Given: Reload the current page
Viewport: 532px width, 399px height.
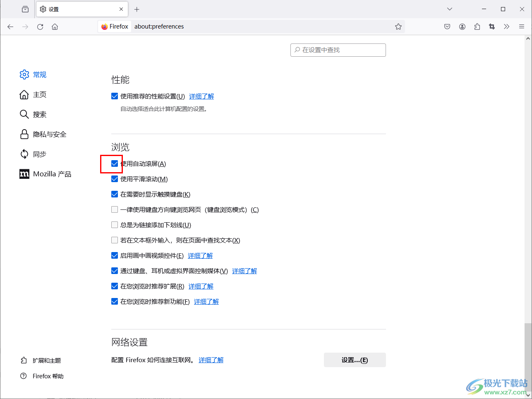Looking at the screenshot, I should tap(40, 26).
